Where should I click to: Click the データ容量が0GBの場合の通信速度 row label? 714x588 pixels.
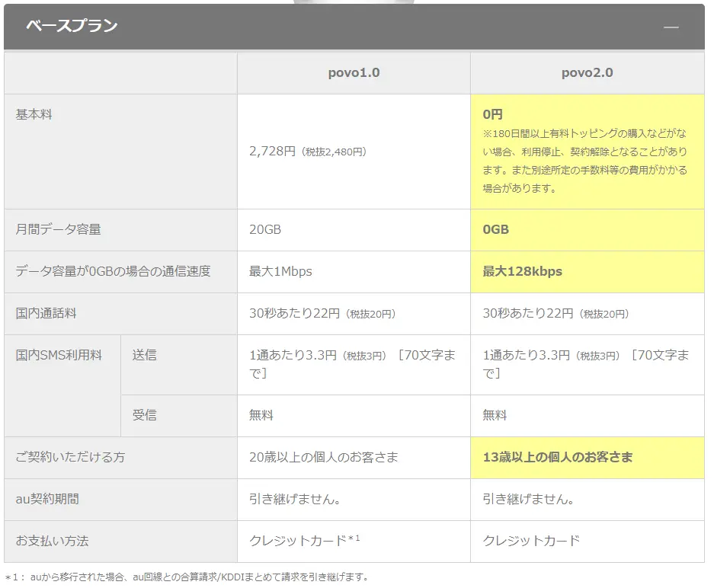coord(113,271)
